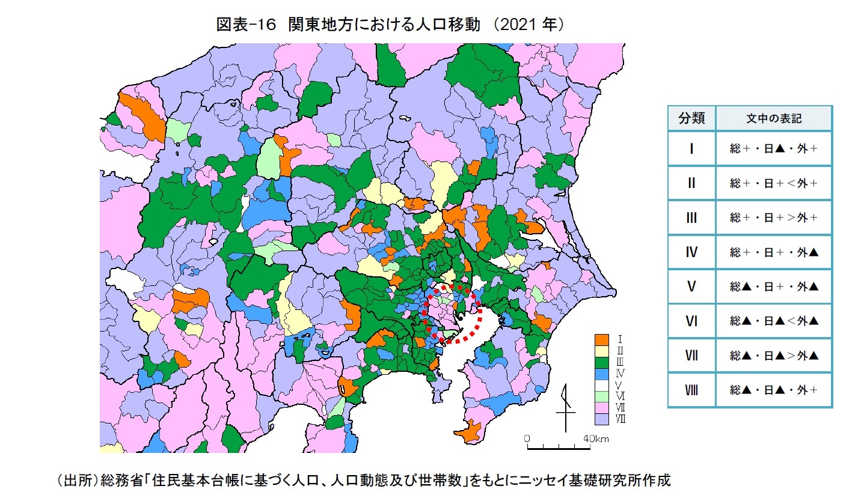Click the Ⅴ cell in the classification table
Viewport: 864px width, 504px height.
[x=691, y=287]
